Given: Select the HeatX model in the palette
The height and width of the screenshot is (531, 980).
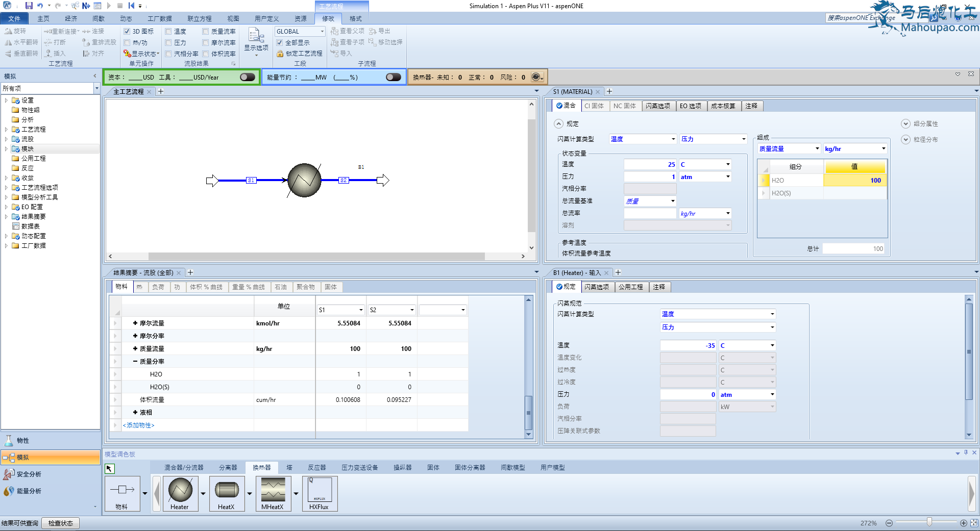Looking at the screenshot, I should tap(227, 493).
